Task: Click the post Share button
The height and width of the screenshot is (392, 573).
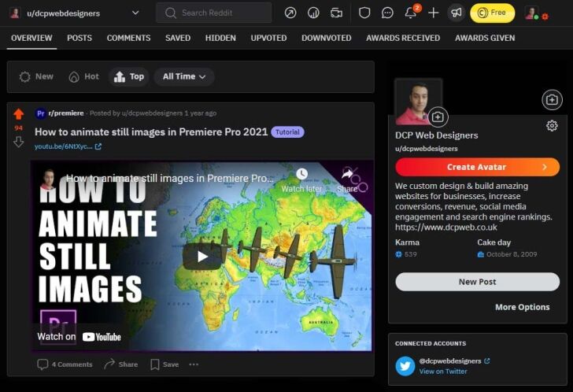Action: point(120,364)
